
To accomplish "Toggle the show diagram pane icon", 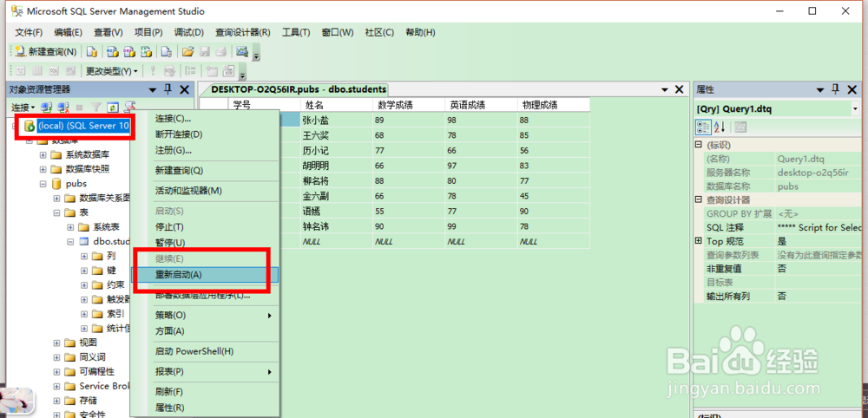I will 21,71.
